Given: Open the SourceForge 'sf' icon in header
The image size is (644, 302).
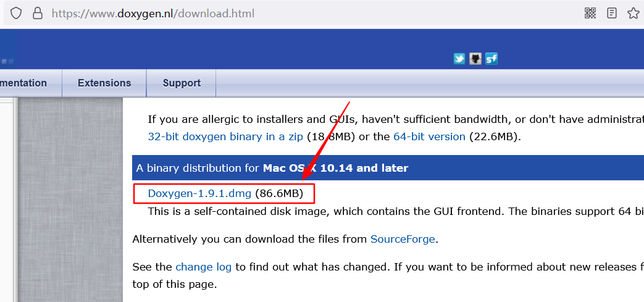Looking at the screenshot, I should point(491,59).
